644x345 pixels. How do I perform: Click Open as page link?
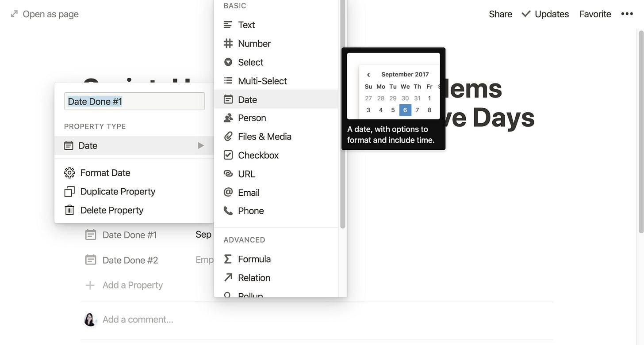[45, 14]
